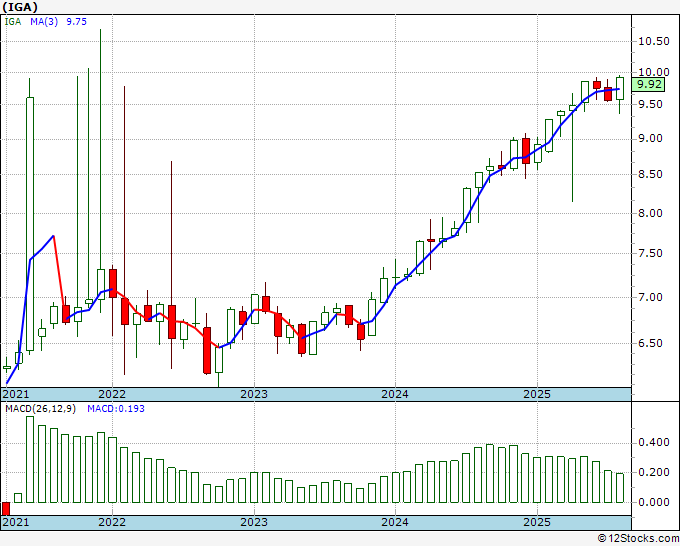Click the 0.000 MACD axis label

click(654, 502)
